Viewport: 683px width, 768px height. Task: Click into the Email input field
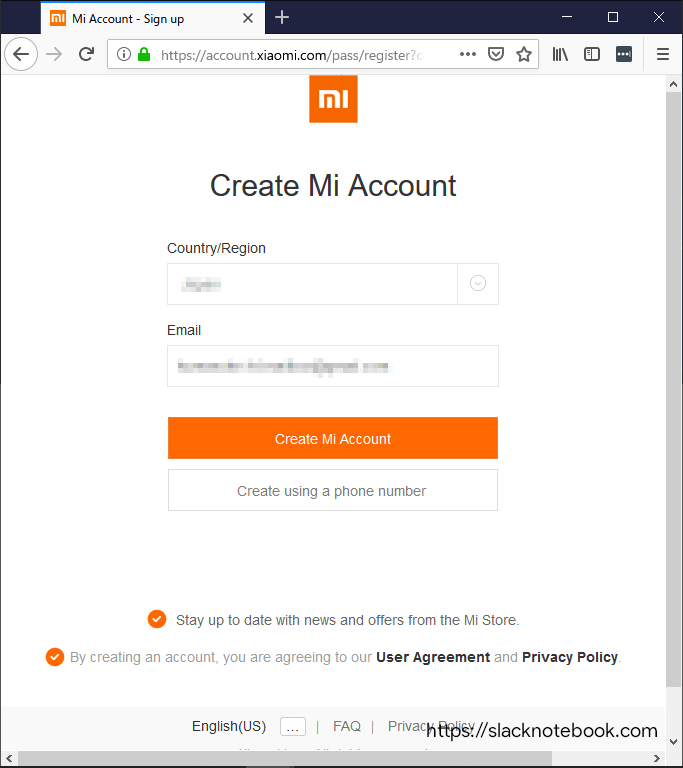pos(333,366)
